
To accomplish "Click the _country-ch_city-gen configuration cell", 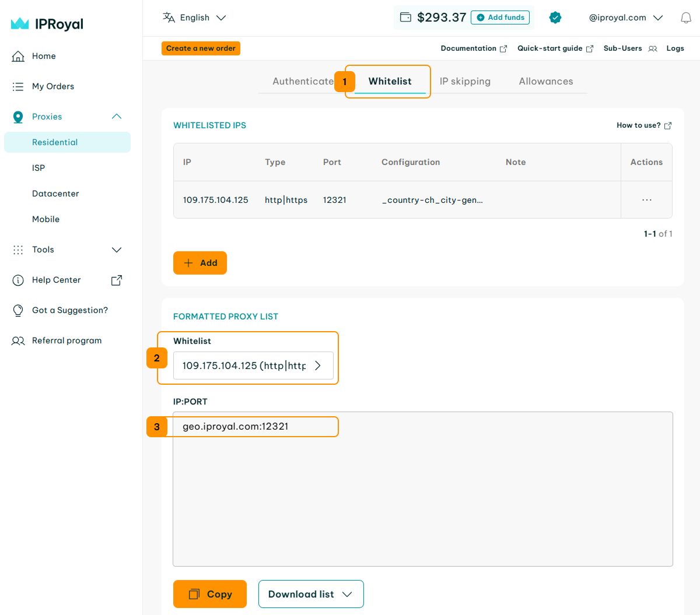I will pyautogui.click(x=432, y=200).
